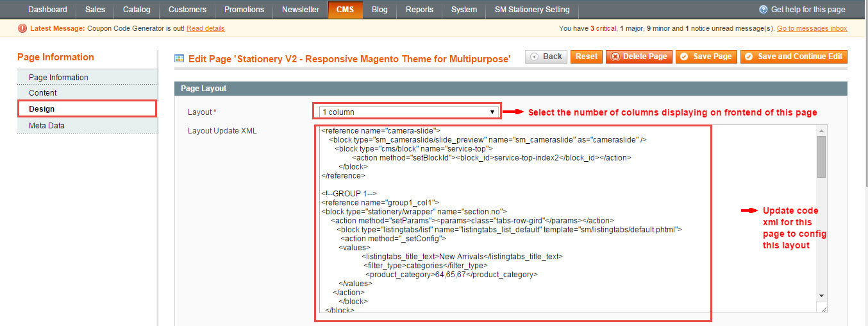Image resolution: width=868 pixels, height=326 pixels.
Task: Click the Edit Page header grid icon
Action: point(179,58)
